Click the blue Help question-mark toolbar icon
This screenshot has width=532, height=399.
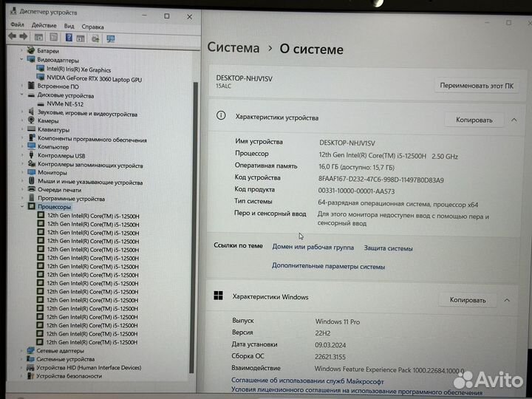pyautogui.click(x=69, y=38)
